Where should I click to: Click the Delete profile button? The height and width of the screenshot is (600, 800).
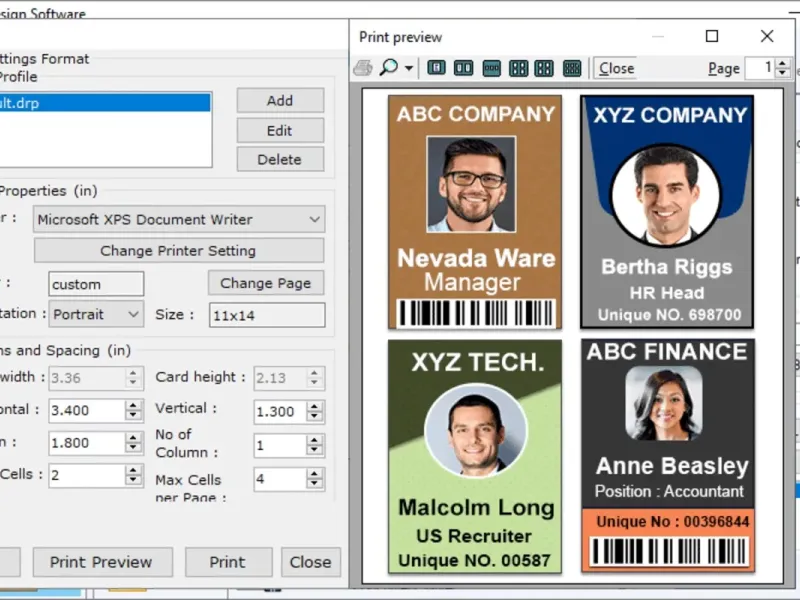(280, 159)
